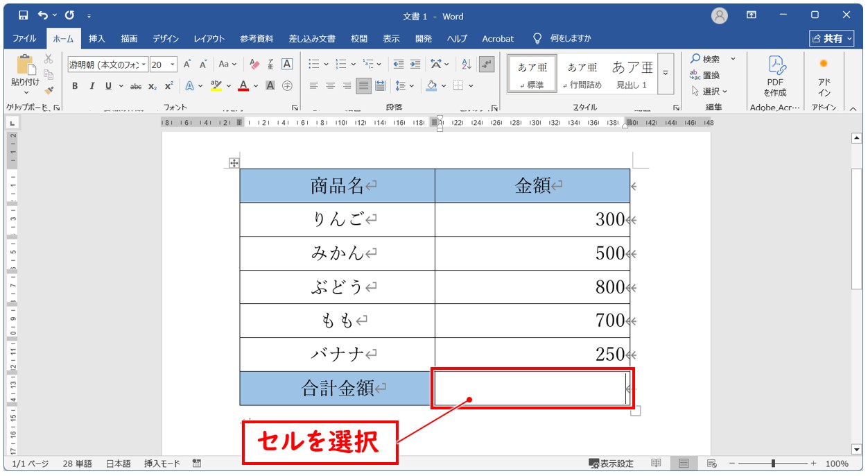The width and height of the screenshot is (868, 476).
Task: Toggle Bold formatting
Action: click(x=75, y=86)
